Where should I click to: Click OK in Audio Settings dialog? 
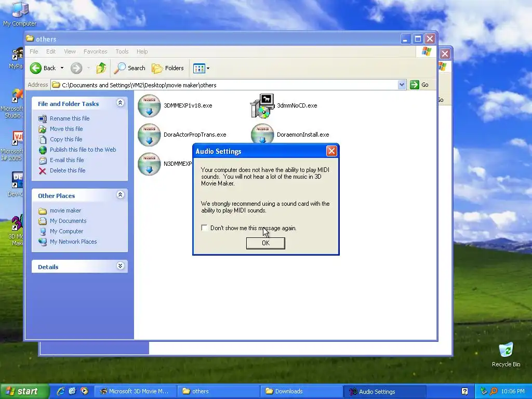point(265,243)
